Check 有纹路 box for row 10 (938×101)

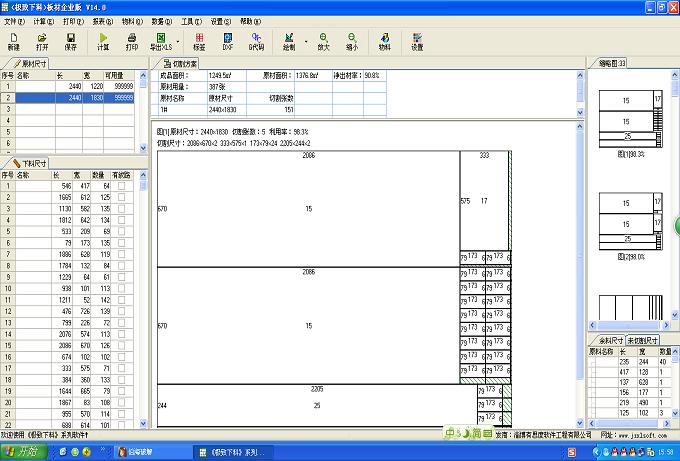121,289
